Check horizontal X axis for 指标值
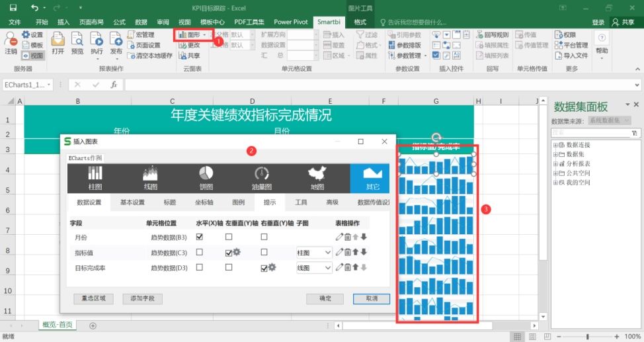 [200, 252]
